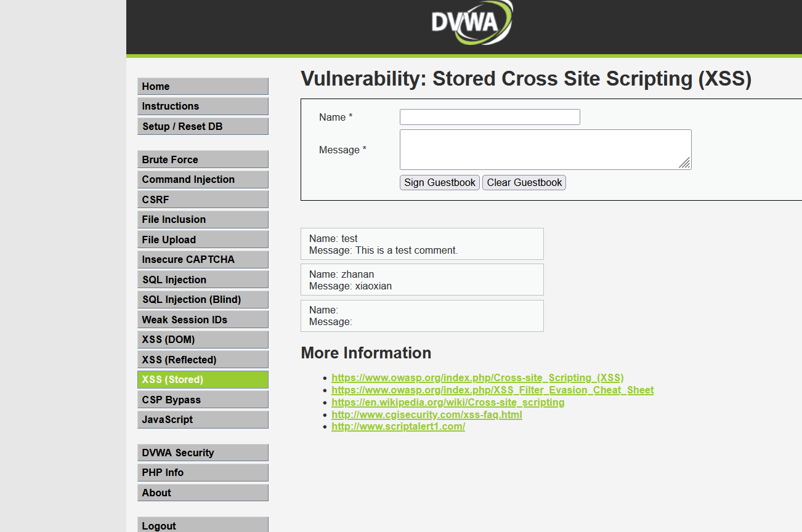
Task: Go to JavaScript module
Action: click(x=203, y=419)
